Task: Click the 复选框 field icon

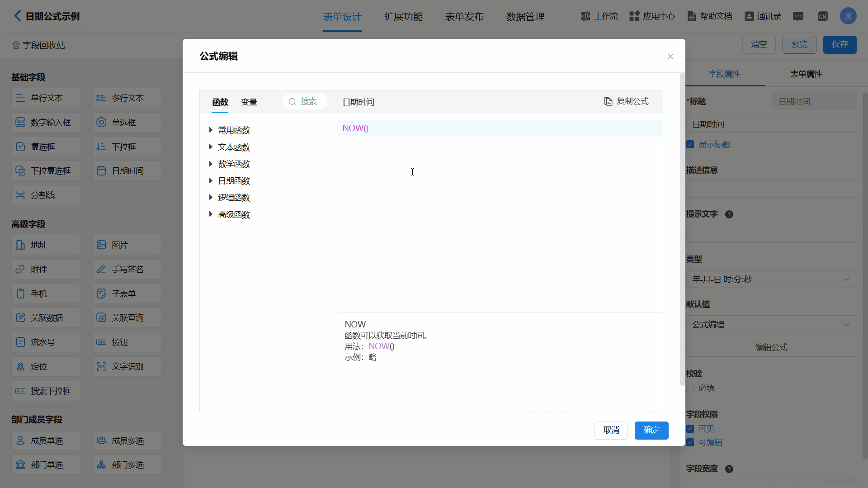Action: (20, 147)
